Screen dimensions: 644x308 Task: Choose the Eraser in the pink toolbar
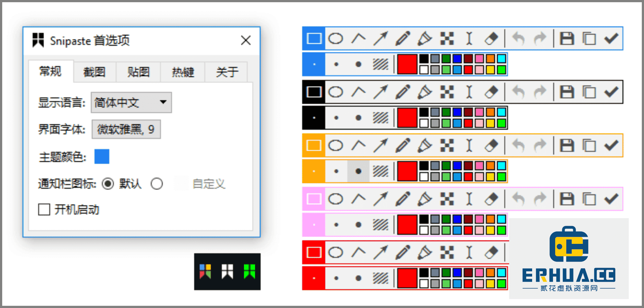pos(491,199)
